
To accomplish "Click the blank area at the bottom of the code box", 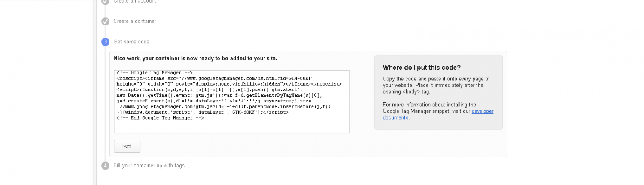I will [x=231, y=126].
